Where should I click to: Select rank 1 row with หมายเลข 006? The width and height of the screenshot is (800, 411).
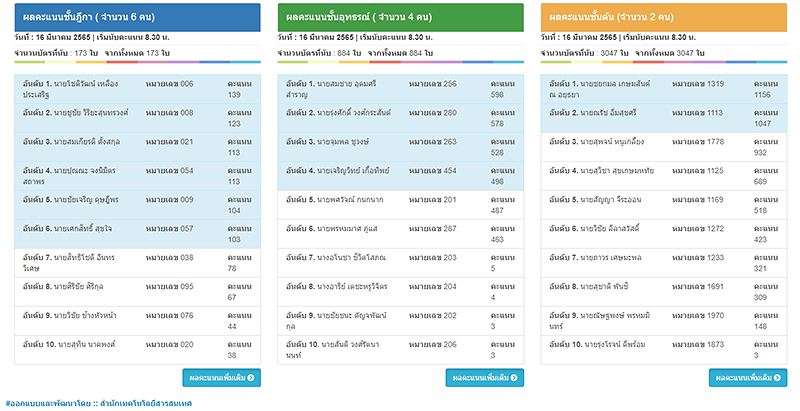(x=137, y=89)
